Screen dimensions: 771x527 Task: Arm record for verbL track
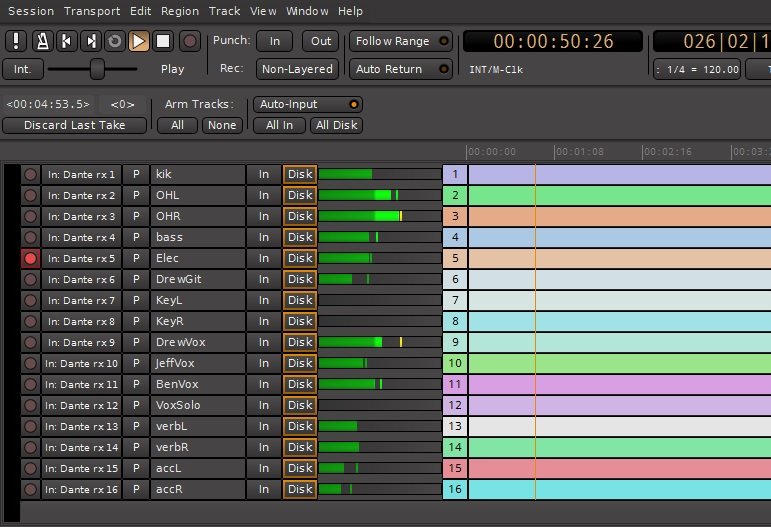(30, 426)
